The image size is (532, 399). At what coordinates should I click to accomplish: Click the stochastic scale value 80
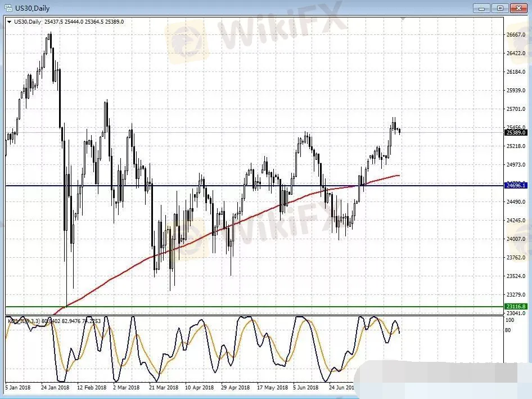[x=508, y=330]
